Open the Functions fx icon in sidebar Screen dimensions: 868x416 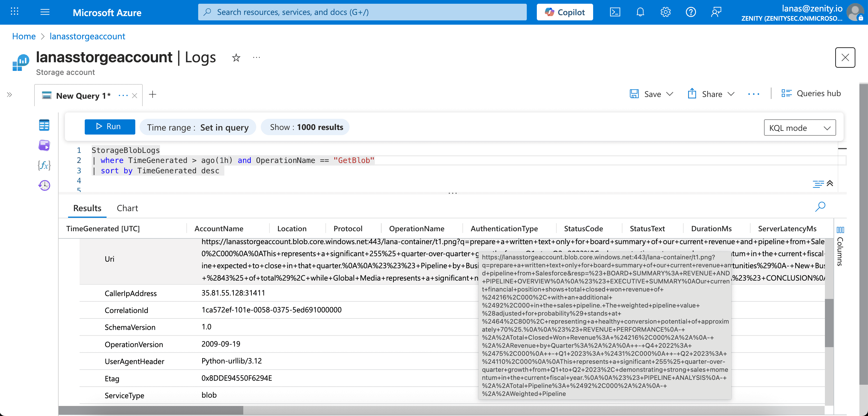click(x=44, y=165)
